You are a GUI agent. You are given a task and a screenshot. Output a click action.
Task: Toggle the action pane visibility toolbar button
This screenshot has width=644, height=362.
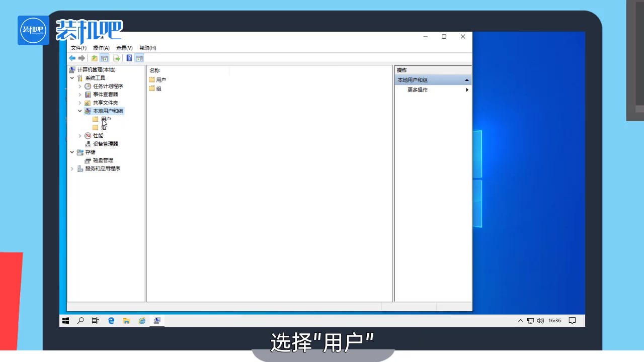139,58
